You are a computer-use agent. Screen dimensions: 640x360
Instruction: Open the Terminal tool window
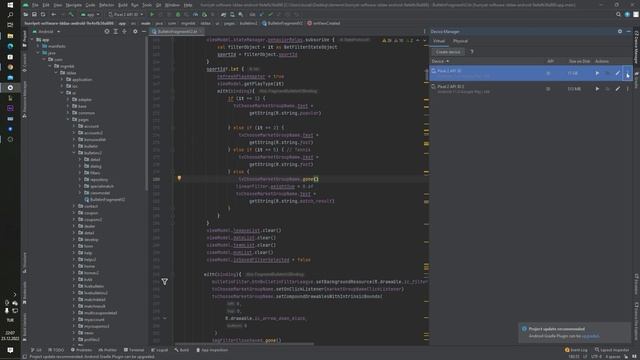point(134,350)
